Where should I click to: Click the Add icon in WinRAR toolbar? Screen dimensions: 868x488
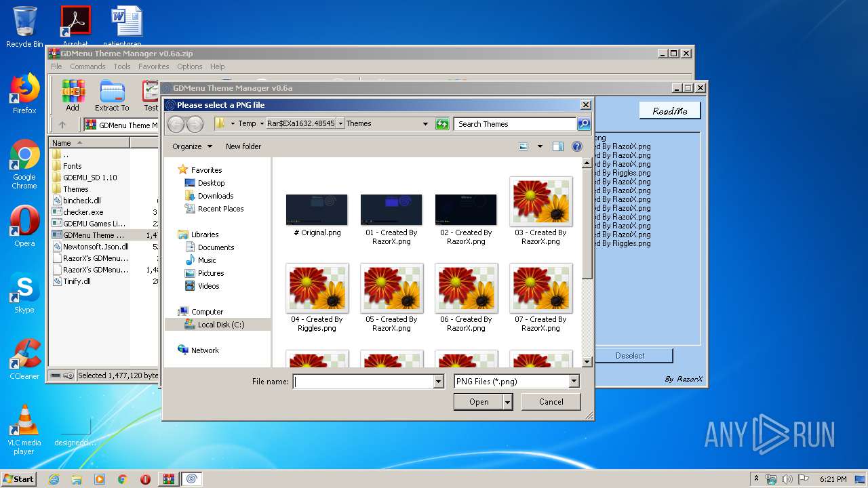(x=73, y=96)
